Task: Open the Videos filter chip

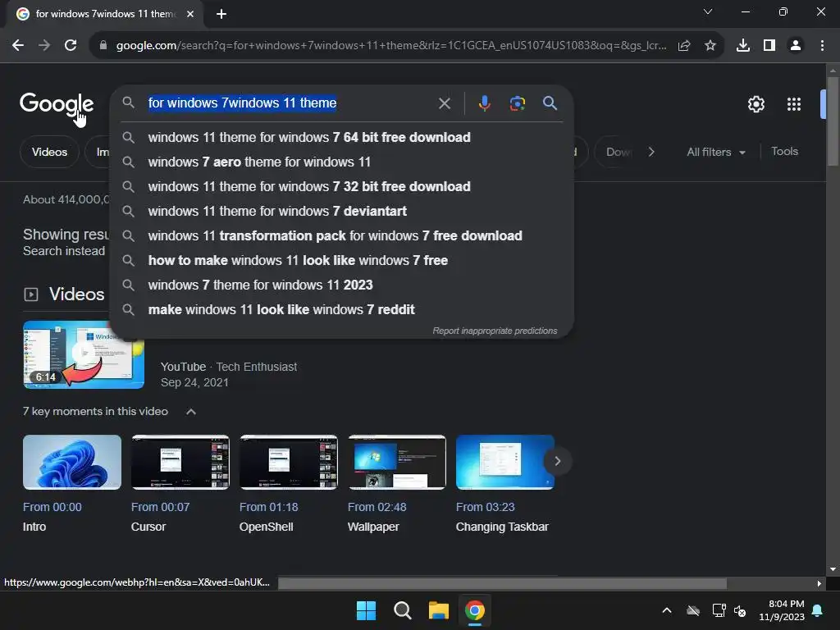Action: pyautogui.click(x=49, y=152)
